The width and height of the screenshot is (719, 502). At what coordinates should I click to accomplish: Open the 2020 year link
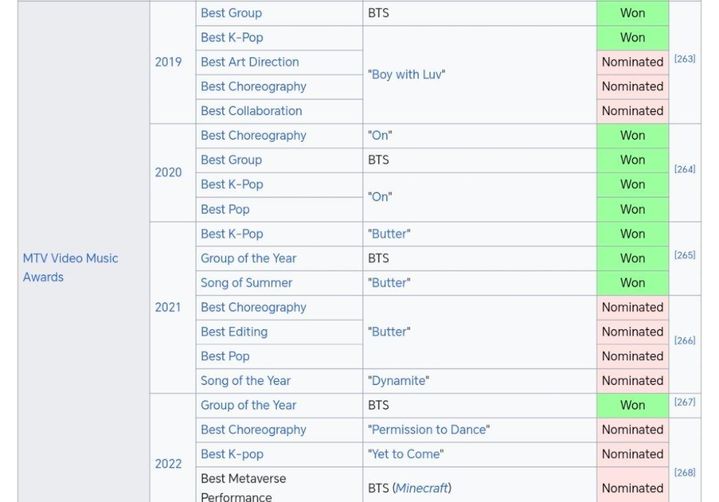(168, 172)
